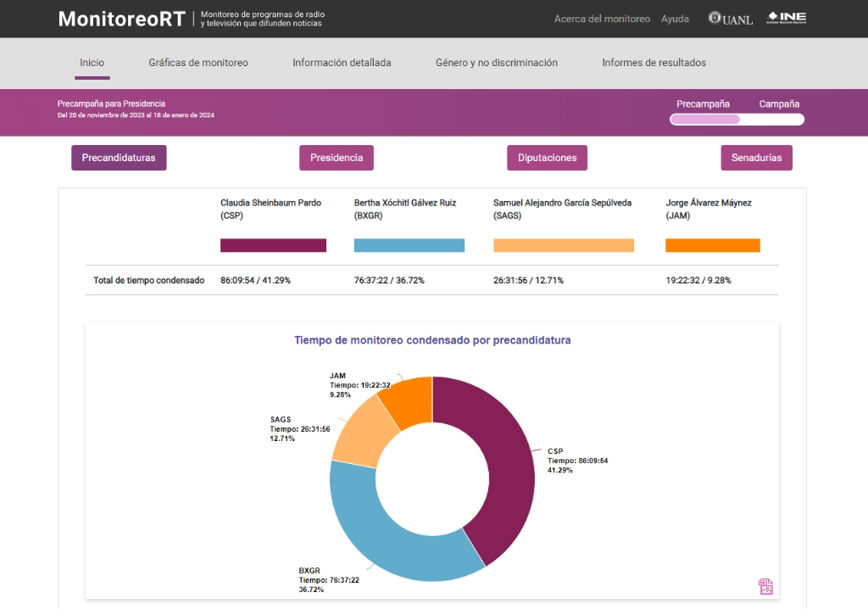Screen dimensions: 868x615
Task: Click the UANL logo
Action: pyautogui.click(x=731, y=19)
